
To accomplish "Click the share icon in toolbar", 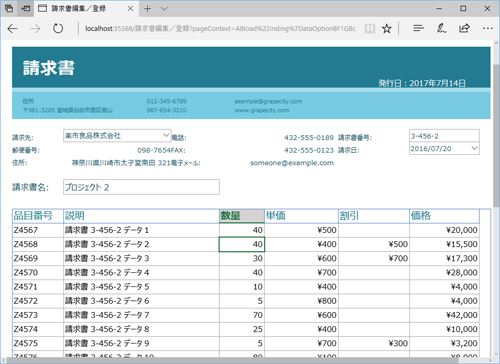I will (464, 28).
